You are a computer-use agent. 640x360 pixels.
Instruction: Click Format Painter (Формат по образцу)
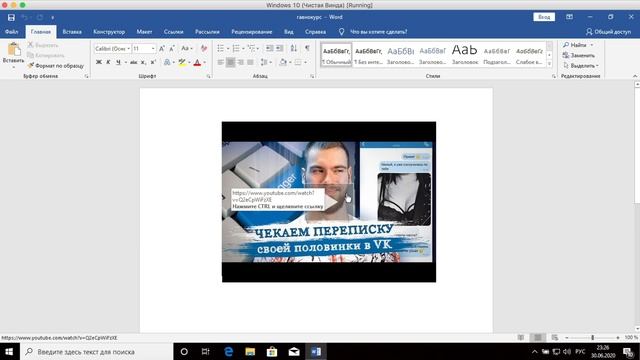click(x=56, y=66)
